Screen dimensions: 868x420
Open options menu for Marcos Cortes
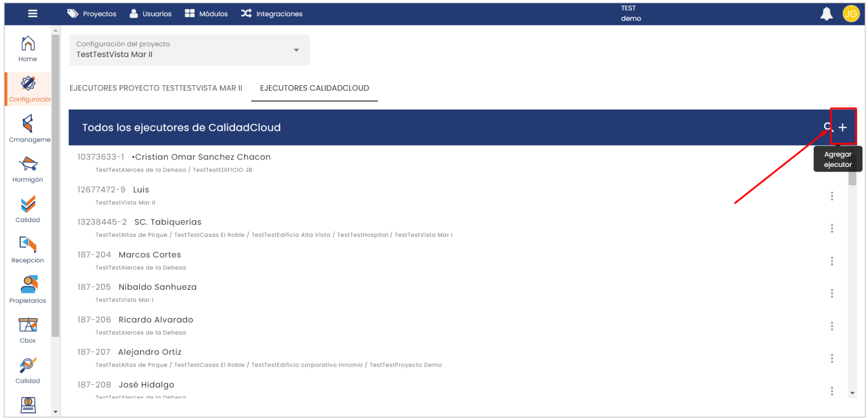[832, 261]
